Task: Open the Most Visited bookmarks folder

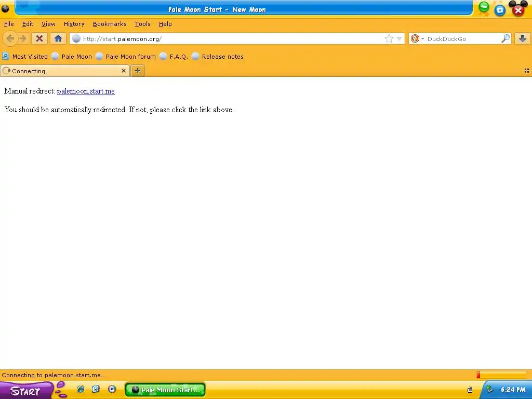Action: pyautogui.click(x=25, y=57)
